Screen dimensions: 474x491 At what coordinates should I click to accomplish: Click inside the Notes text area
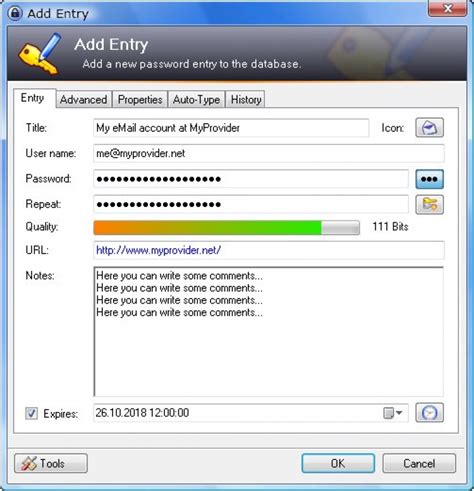coord(269,332)
